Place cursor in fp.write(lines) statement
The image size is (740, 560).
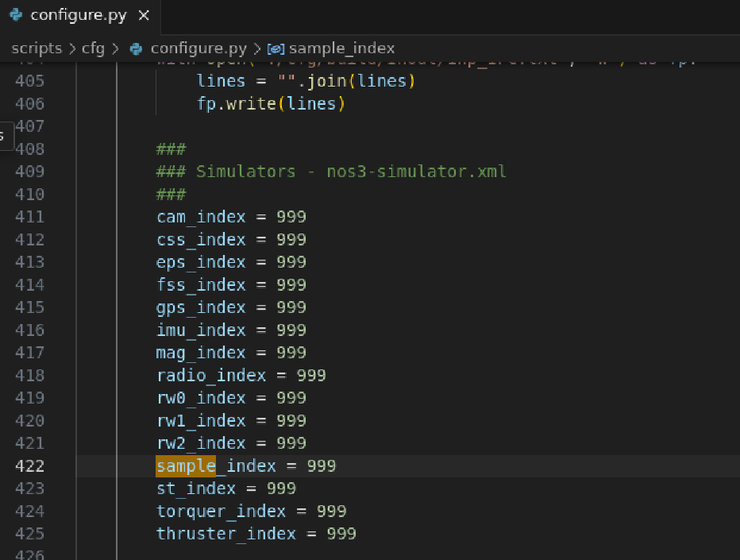point(271,104)
